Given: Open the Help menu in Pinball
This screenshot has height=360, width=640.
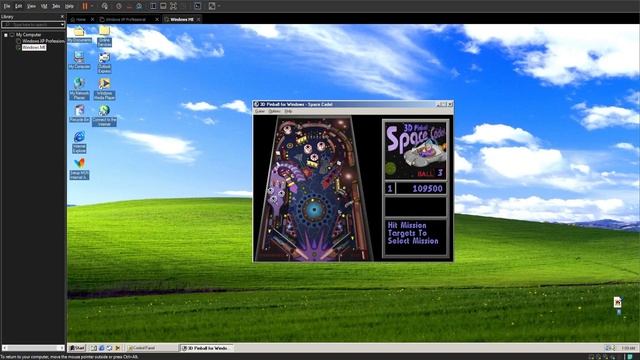Looking at the screenshot, I should pyautogui.click(x=288, y=111).
